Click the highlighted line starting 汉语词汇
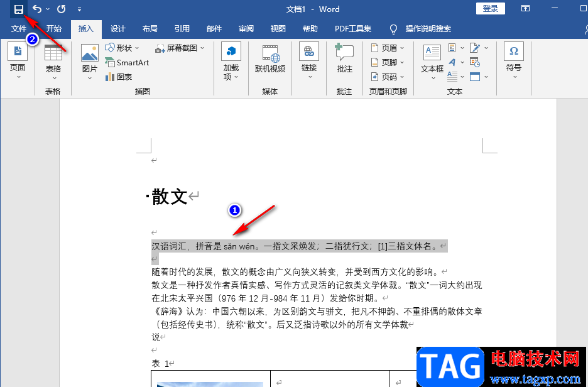588x387 pixels. pos(299,246)
